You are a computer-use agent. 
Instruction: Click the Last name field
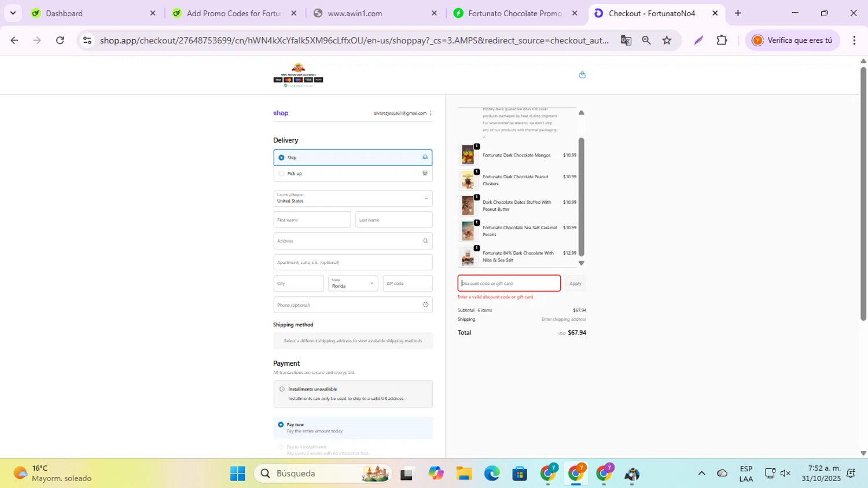(394, 220)
